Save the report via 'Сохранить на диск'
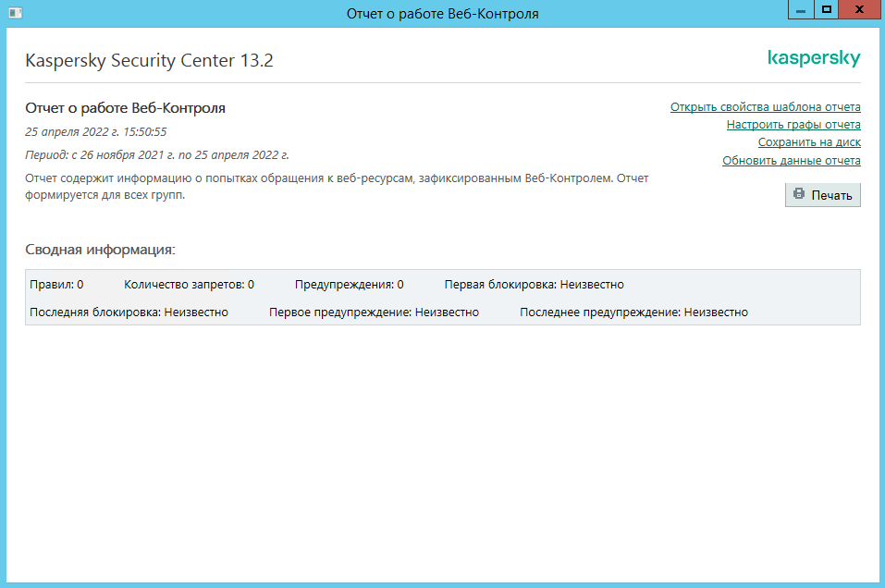 coord(809,142)
